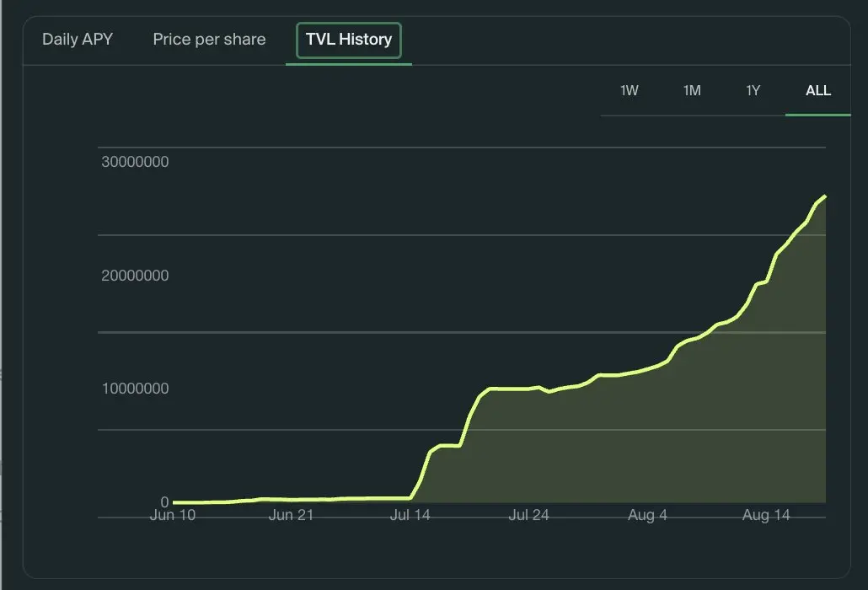Click the TVL line's highest end point
868x590 pixels.
(x=825, y=196)
